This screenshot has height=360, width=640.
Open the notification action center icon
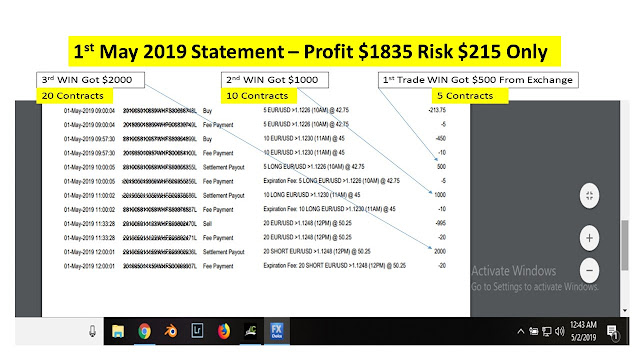[613, 332]
